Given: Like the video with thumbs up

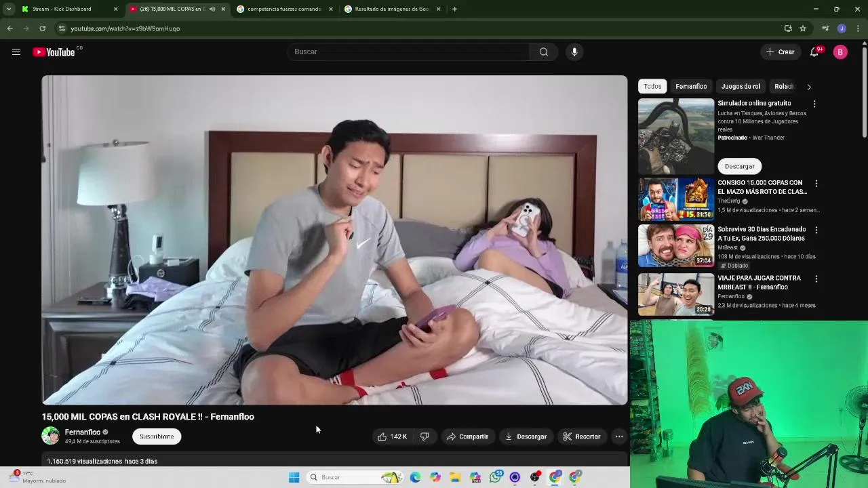Looking at the screenshot, I should (x=392, y=436).
